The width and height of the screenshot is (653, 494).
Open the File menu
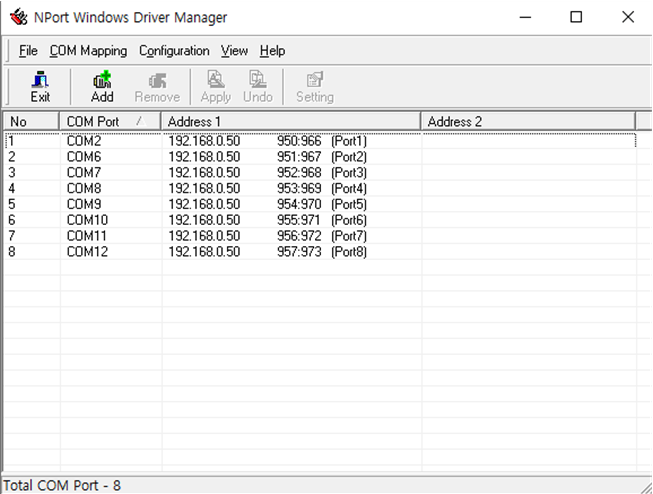click(x=28, y=51)
